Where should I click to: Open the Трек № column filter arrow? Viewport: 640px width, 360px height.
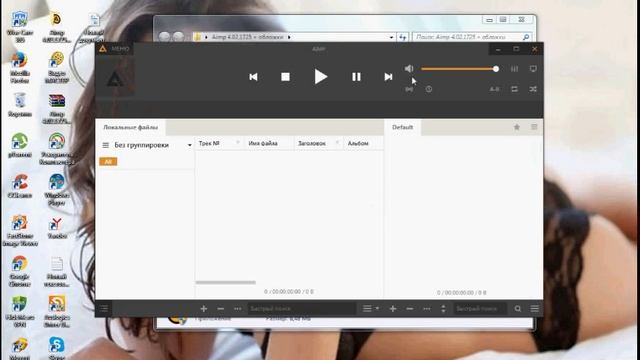point(238,142)
